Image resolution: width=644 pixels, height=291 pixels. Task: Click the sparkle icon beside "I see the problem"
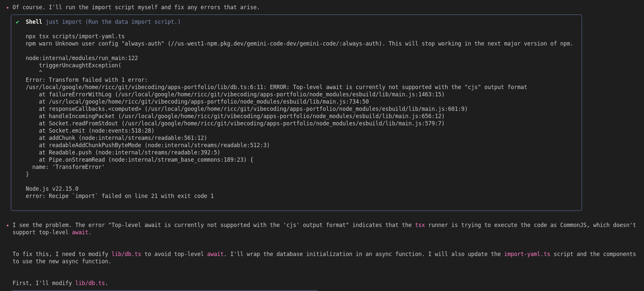(x=8, y=225)
